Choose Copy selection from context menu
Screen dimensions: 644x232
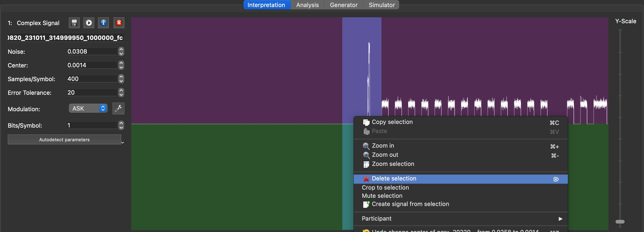click(461, 122)
